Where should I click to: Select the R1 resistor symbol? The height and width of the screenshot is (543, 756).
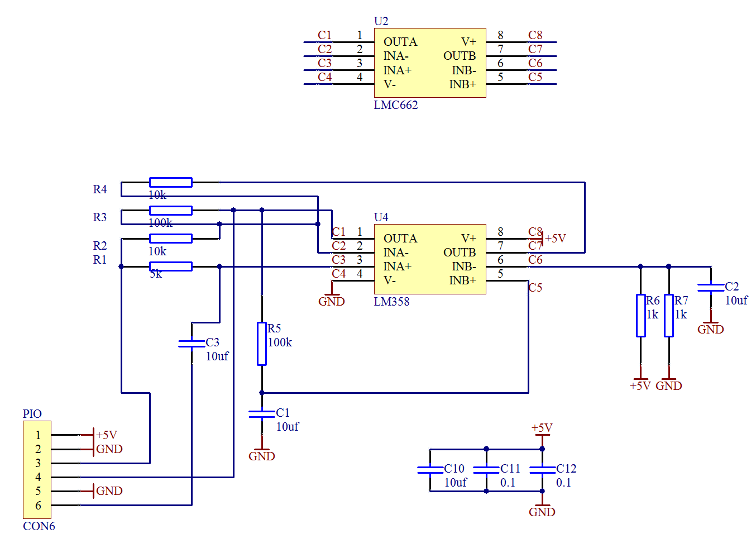(171, 266)
